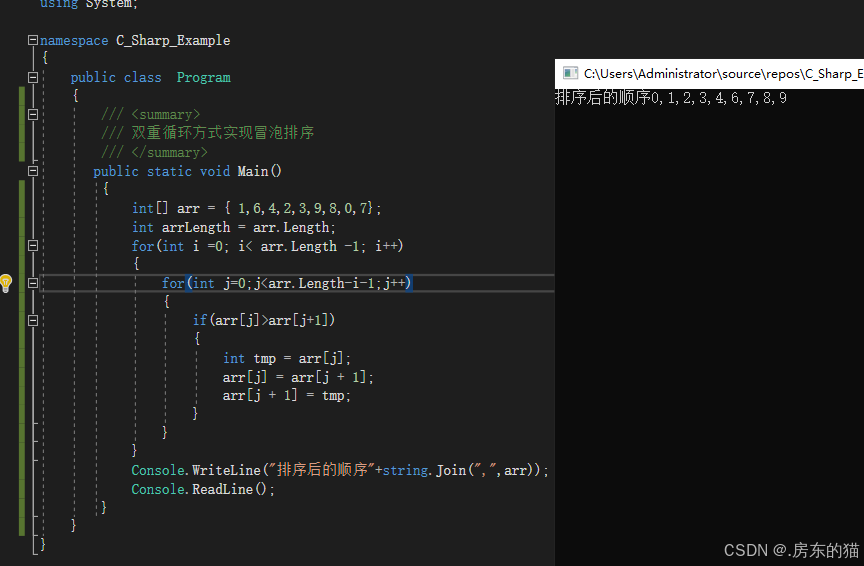Screen dimensions: 864x566
Task: Collapse the Main method block
Action: tap(33, 171)
